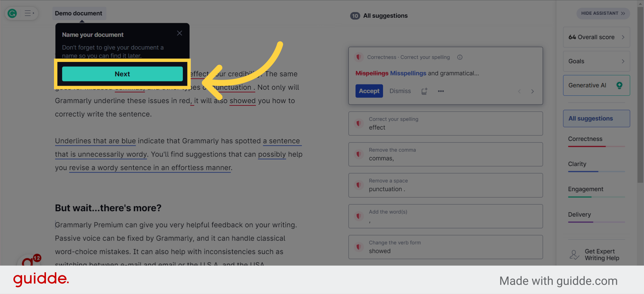Click shield icon on 'showed' card
The height and width of the screenshot is (294, 644).
tap(359, 247)
